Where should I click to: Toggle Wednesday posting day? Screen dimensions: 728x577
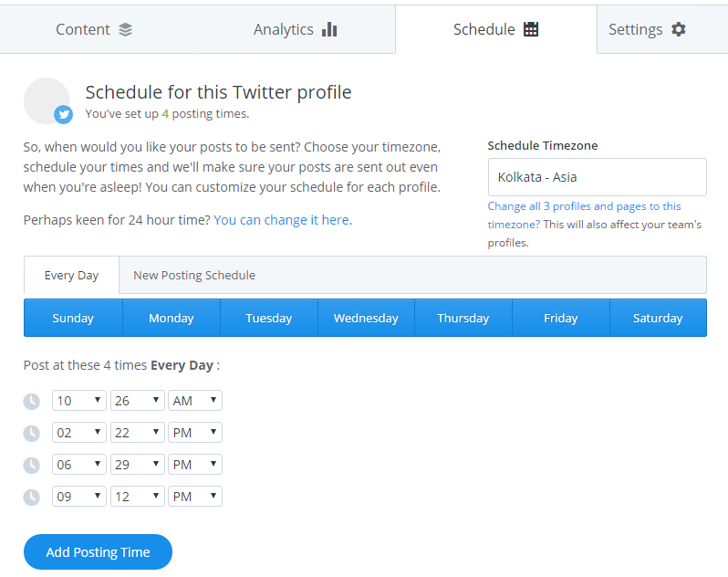[366, 318]
